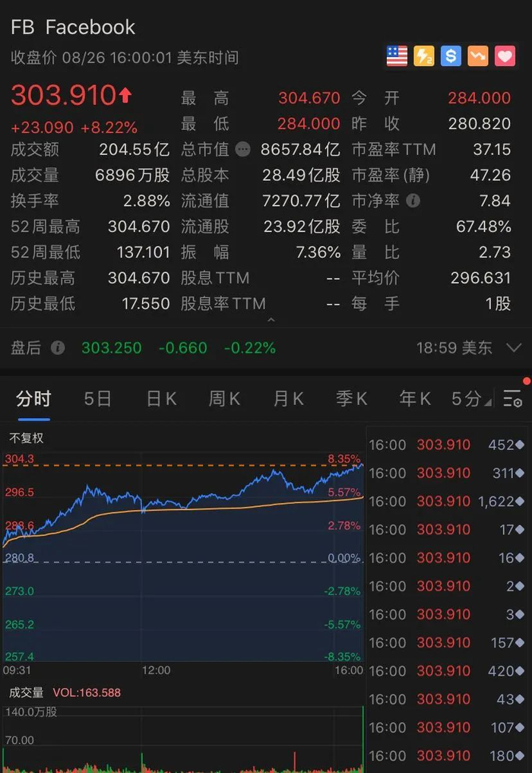Tap the 今开 value 284.000

coord(480,98)
